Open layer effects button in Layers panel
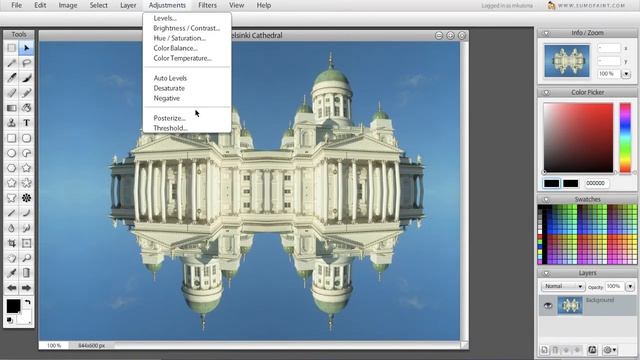Viewport: 640px width, 360px height. coord(592,350)
